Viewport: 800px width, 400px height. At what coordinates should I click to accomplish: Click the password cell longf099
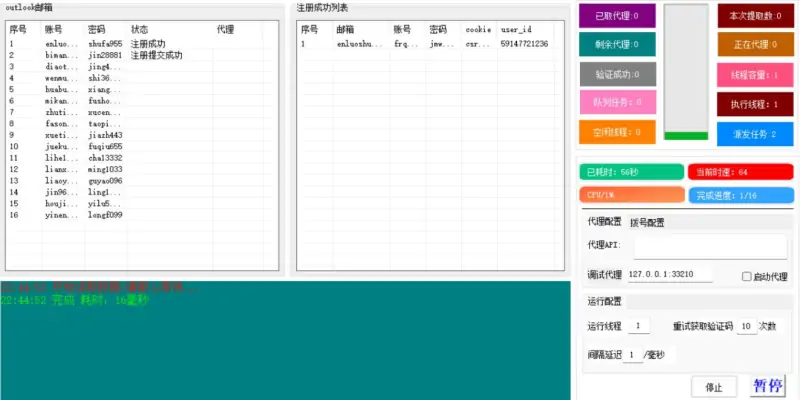pos(105,215)
